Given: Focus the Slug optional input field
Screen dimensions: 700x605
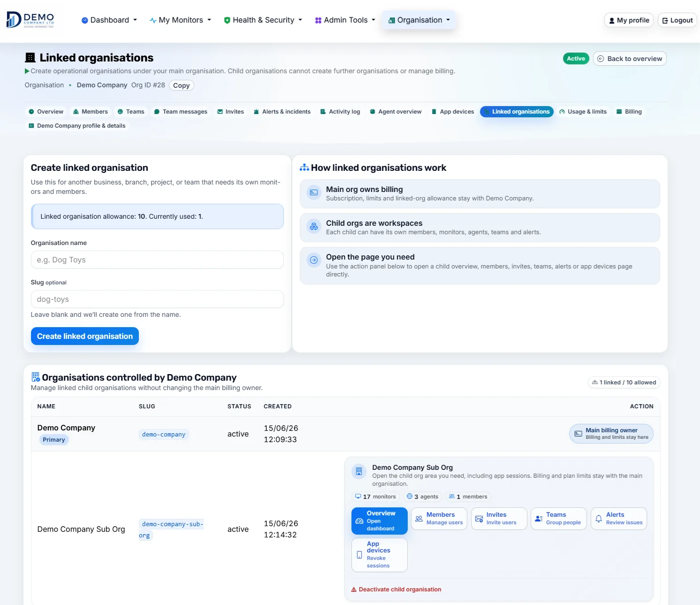Looking at the screenshot, I should (157, 299).
